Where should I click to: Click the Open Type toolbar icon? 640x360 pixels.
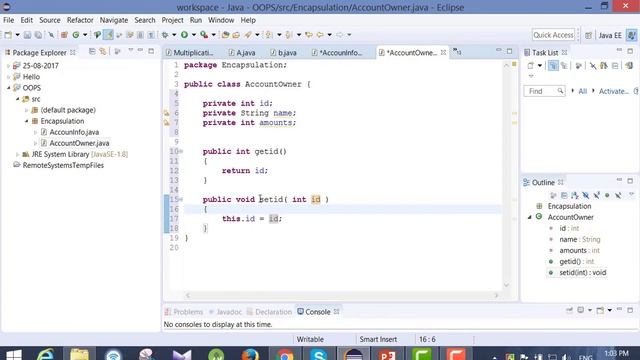tap(225, 35)
